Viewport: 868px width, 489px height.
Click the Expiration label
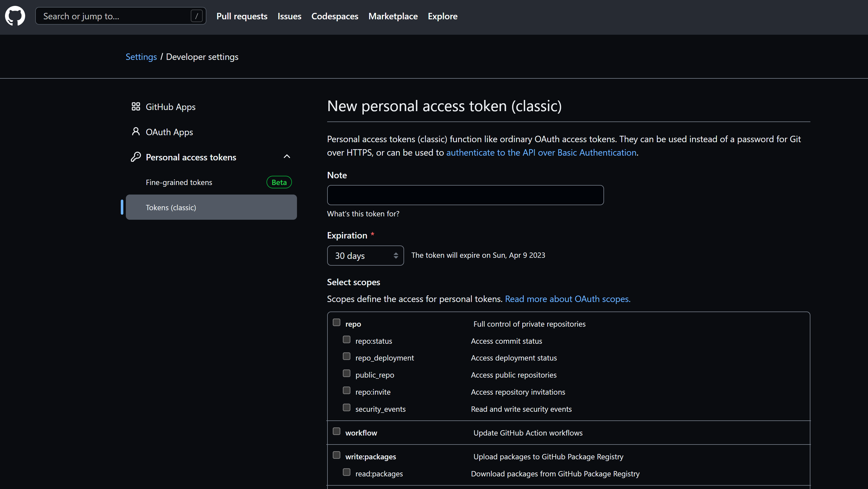[x=347, y=235]
